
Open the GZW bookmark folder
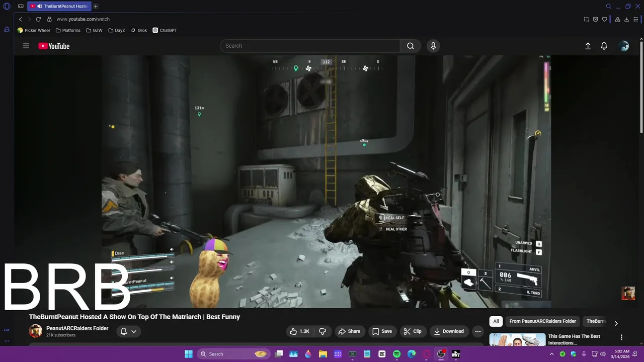point(94,30)
